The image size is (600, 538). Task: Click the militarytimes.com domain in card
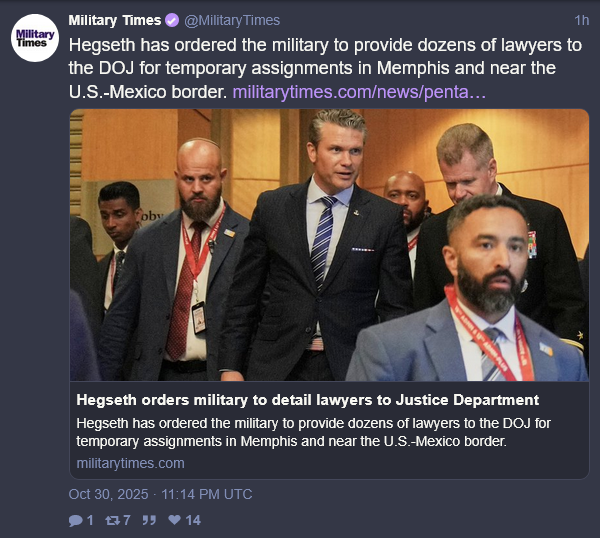pyautogui.click(x=130, y=463)
